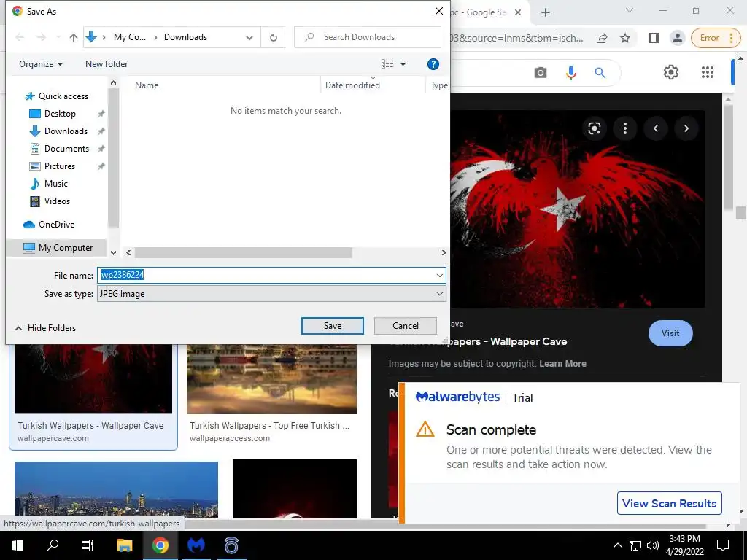Click View Scan Results in Malwarebytes popup
The height and width of the screenshot is (560, 747).
pyautogui.click(x=669, y=503)
